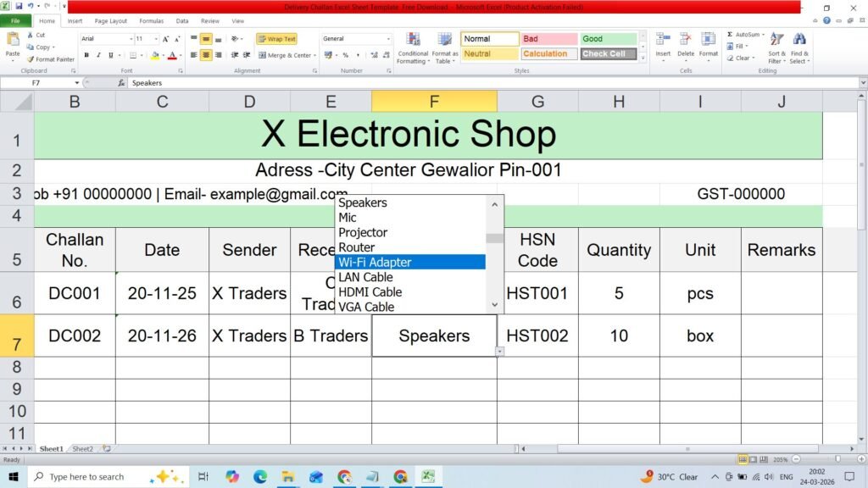Toggle Italic formatting

tap(98, 55)
